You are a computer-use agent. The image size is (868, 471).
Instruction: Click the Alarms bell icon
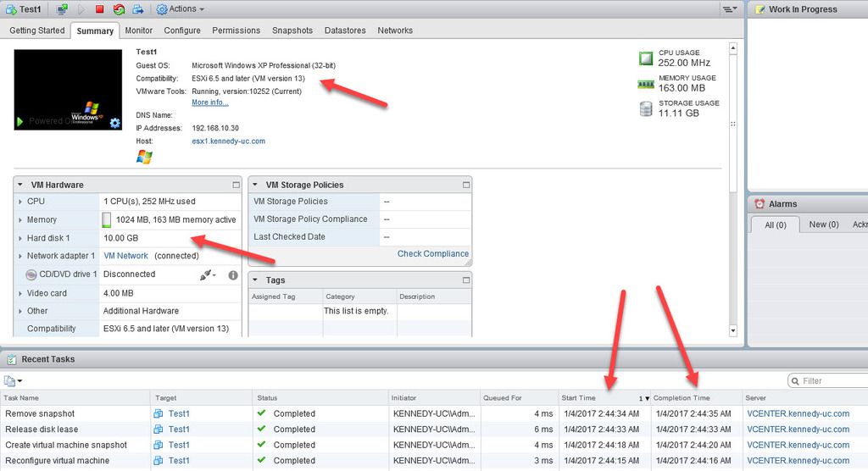(760, 203)
